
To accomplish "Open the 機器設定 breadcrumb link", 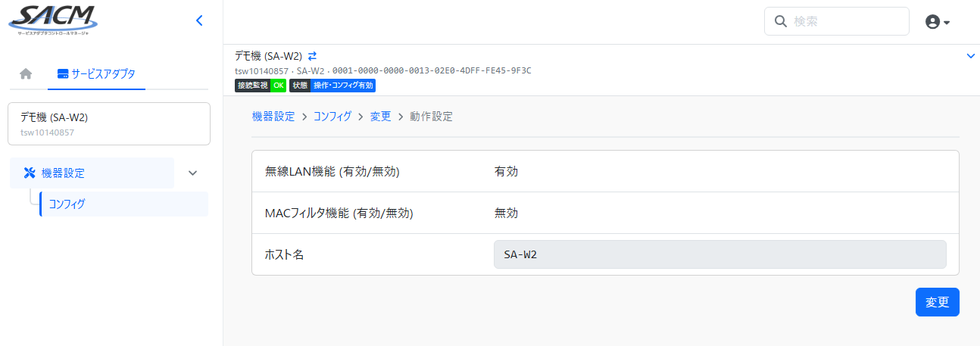I will tap(273, 117).
